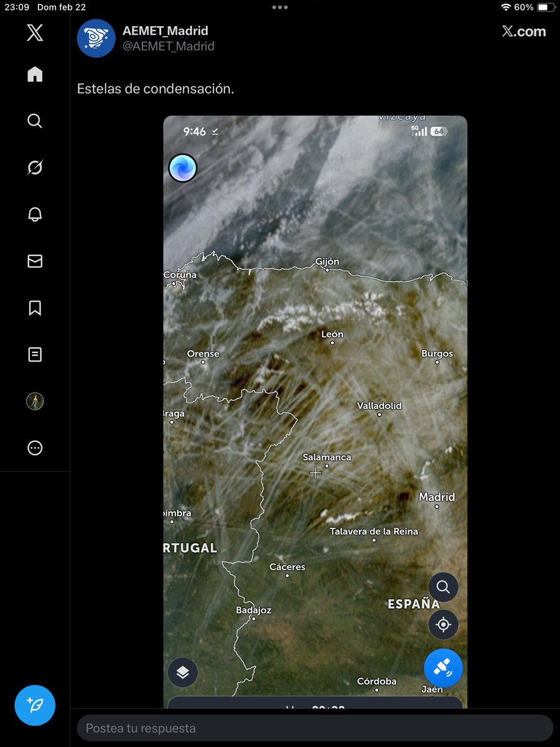Click the Burgos label on map
The image size is (560, 747).
pos(437,353)
